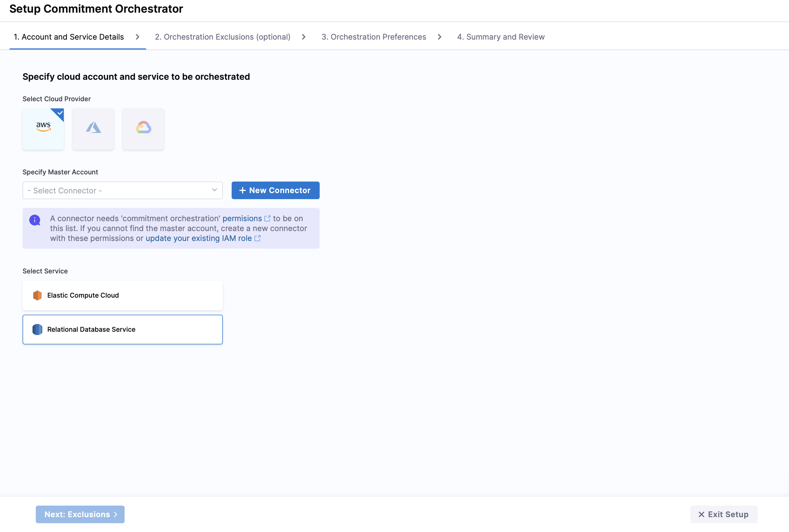Viewport: 789px width, 532px height.
Task: Follow update your existing IAM role link
Action: [x=199, y=238]
